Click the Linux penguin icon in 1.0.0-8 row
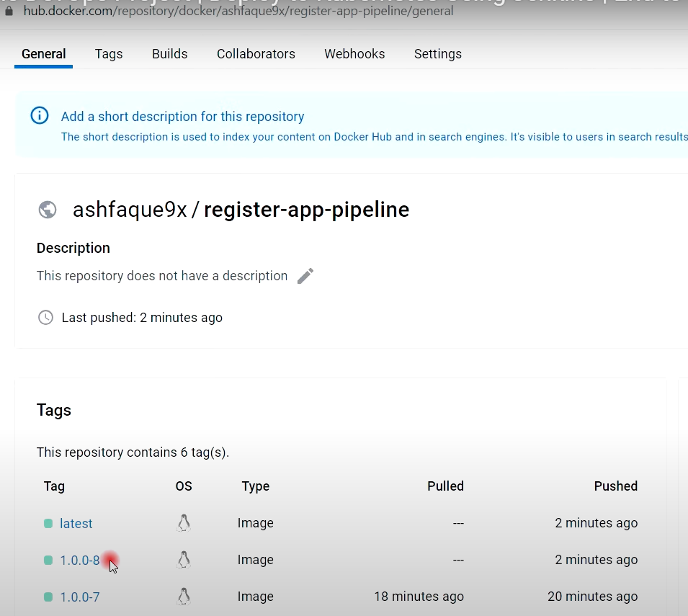Screen dimensions: 688x616 [x=184, y=560]
